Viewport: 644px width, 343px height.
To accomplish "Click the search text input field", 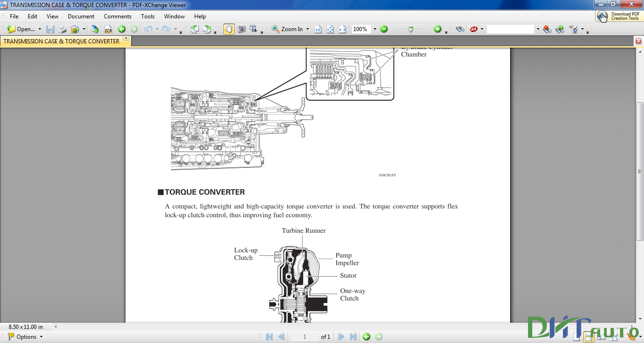I will pyautogui.click(x=511, y=29).
